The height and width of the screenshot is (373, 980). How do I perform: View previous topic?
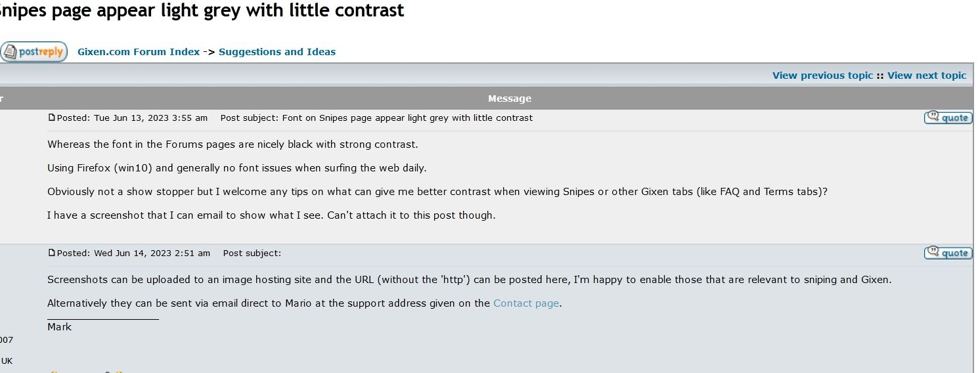tap(822, 76)
